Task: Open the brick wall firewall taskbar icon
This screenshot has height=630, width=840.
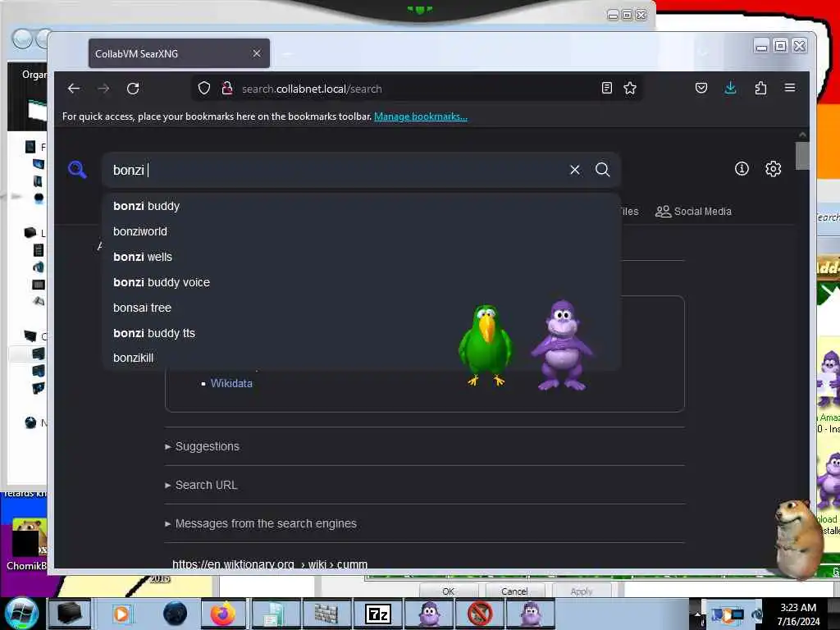Action: (326, 614)
